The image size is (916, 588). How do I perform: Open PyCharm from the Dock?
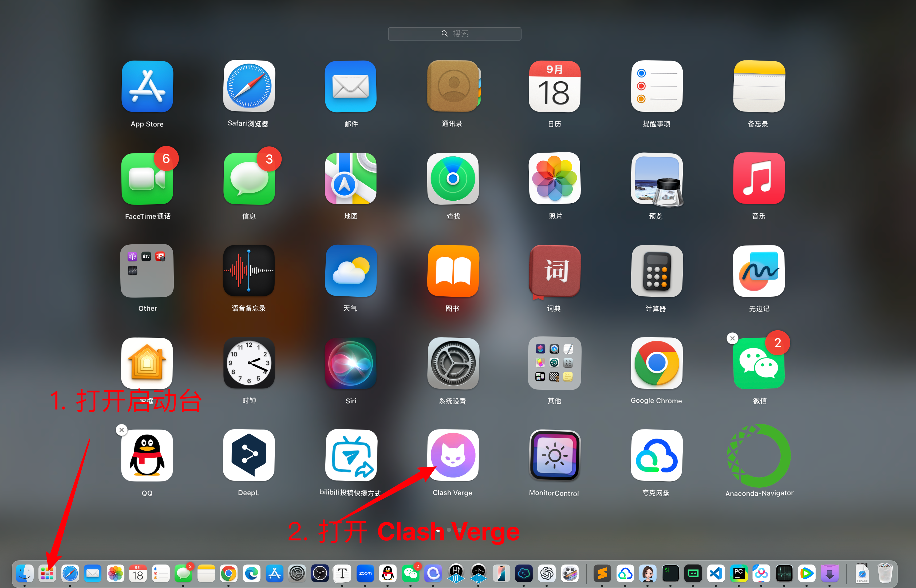click(739, 573)
